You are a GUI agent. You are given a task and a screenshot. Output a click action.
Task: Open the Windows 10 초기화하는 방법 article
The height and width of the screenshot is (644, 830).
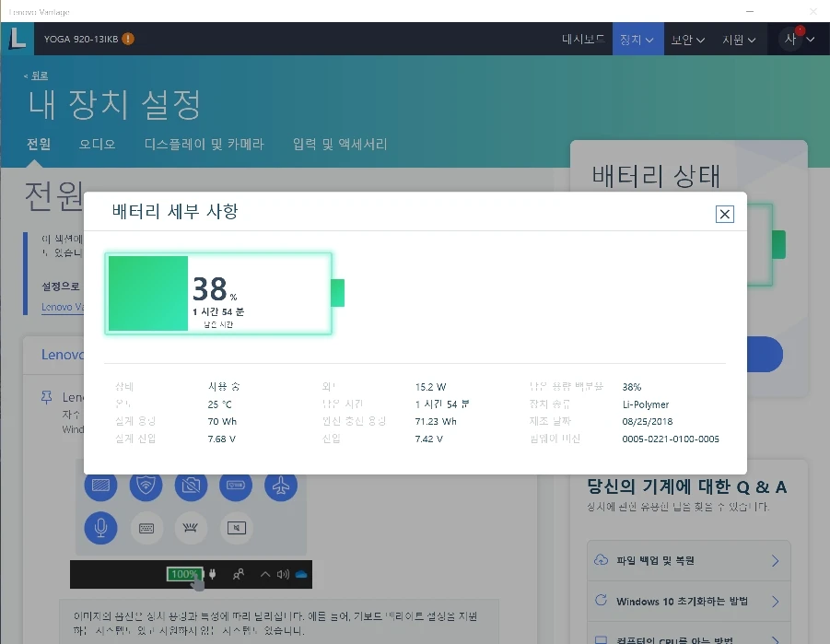689,601
